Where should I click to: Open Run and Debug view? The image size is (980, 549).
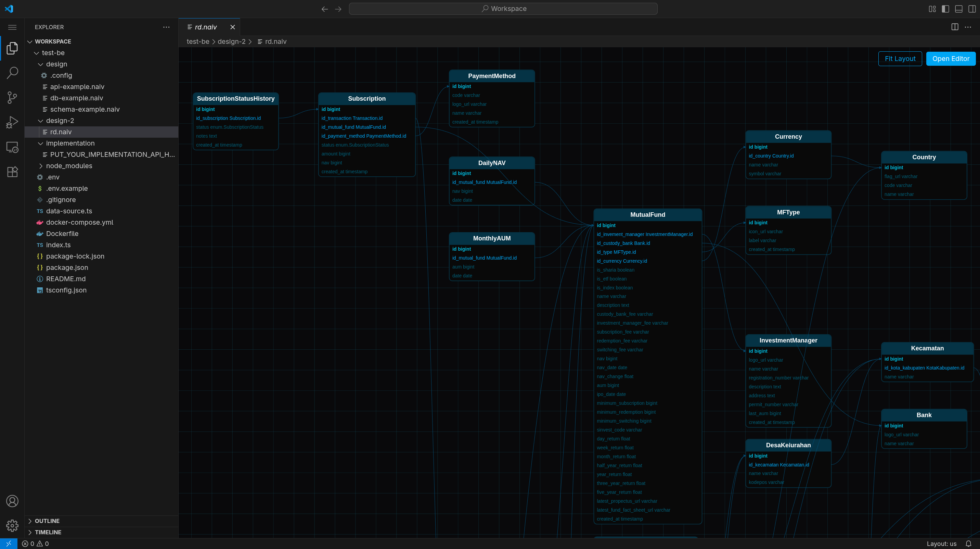point(12,122)
